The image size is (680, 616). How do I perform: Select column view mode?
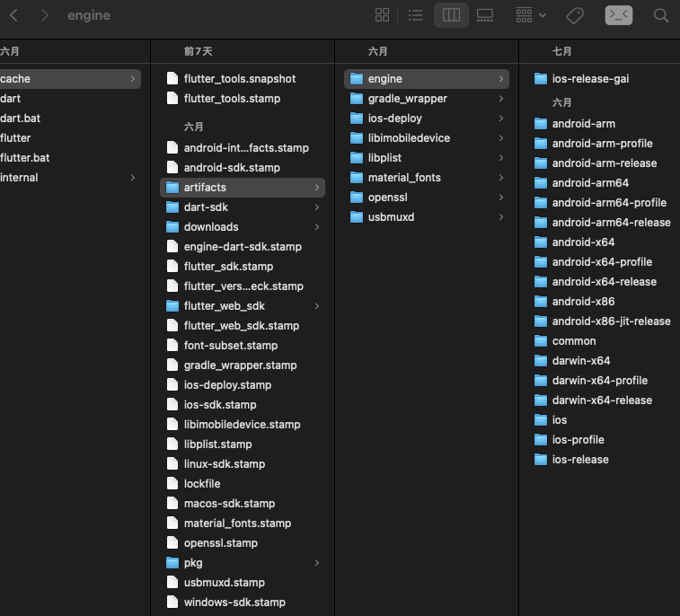tap(451, 15)
